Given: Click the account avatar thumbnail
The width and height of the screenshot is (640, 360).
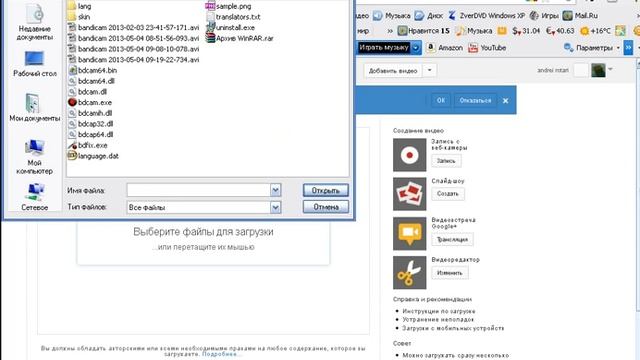Looking at the screenshot, I should point(598,70).
